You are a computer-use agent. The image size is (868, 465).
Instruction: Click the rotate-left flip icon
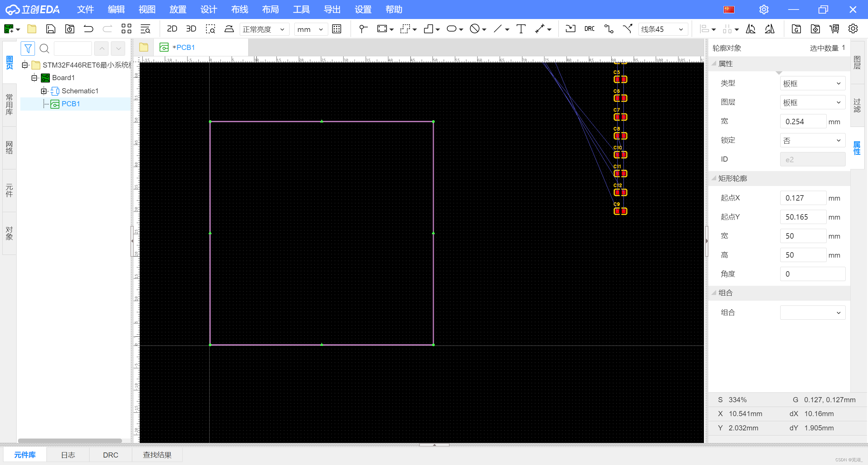[750, 29]
